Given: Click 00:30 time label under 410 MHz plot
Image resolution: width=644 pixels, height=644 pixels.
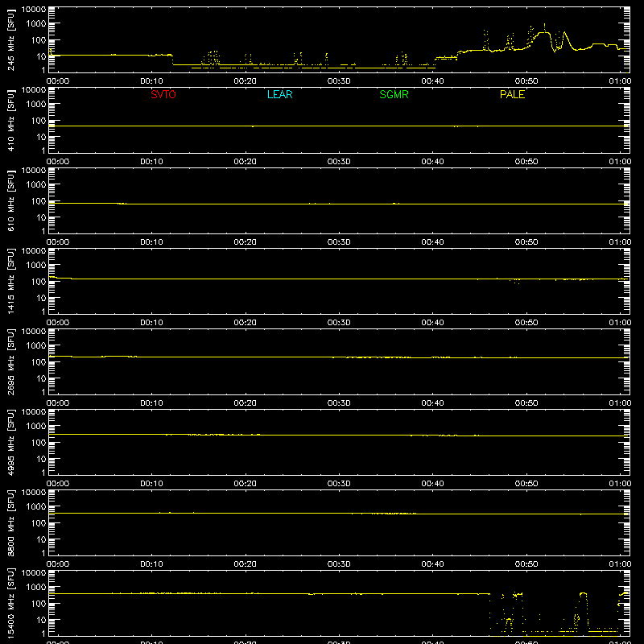Looking at the screenshot, I should click(339, 162).
